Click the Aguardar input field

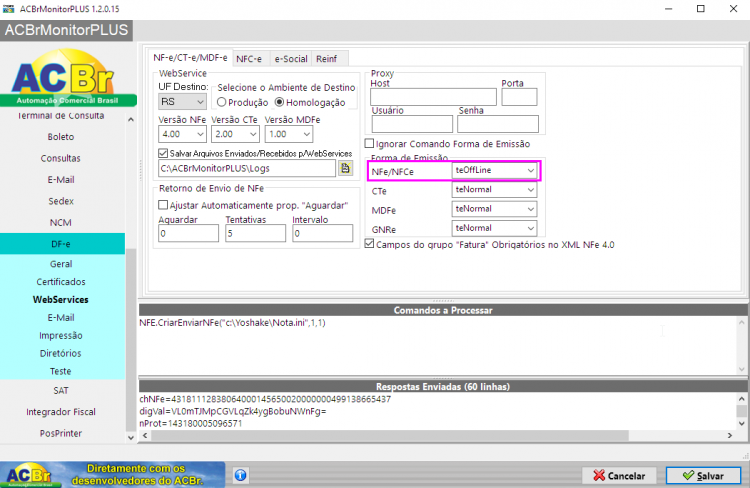coord(188,233)
